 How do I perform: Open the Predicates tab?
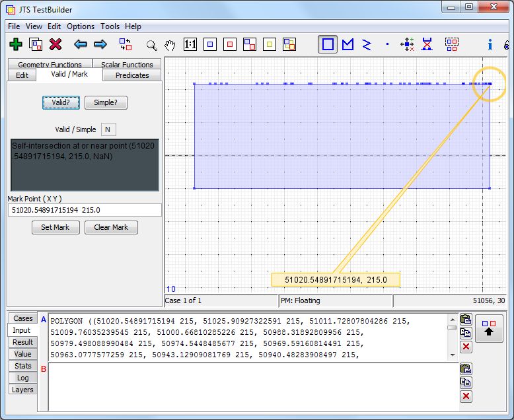coord(132,75)
